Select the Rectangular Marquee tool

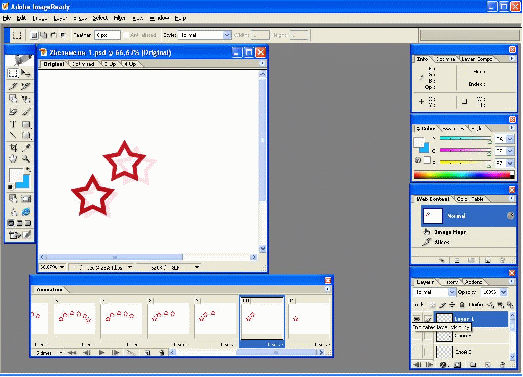point(13,73)
